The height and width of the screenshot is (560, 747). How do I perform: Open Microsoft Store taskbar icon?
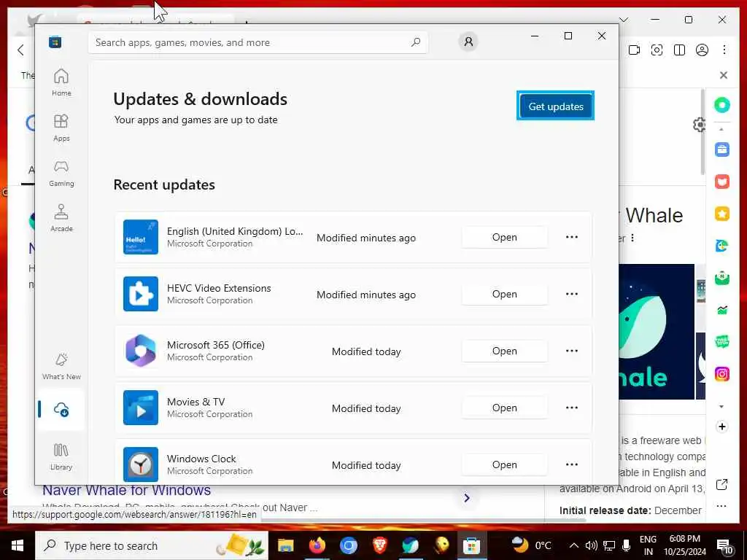click(x=472, y=545)
